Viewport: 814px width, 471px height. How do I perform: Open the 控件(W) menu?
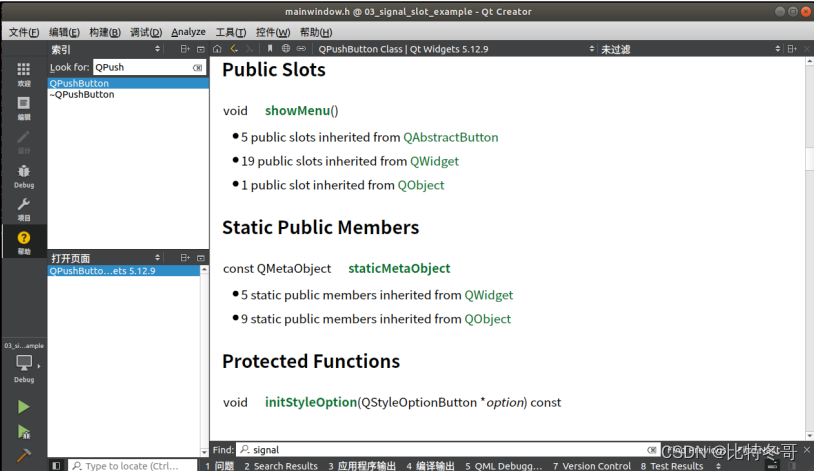click(273, 32)
